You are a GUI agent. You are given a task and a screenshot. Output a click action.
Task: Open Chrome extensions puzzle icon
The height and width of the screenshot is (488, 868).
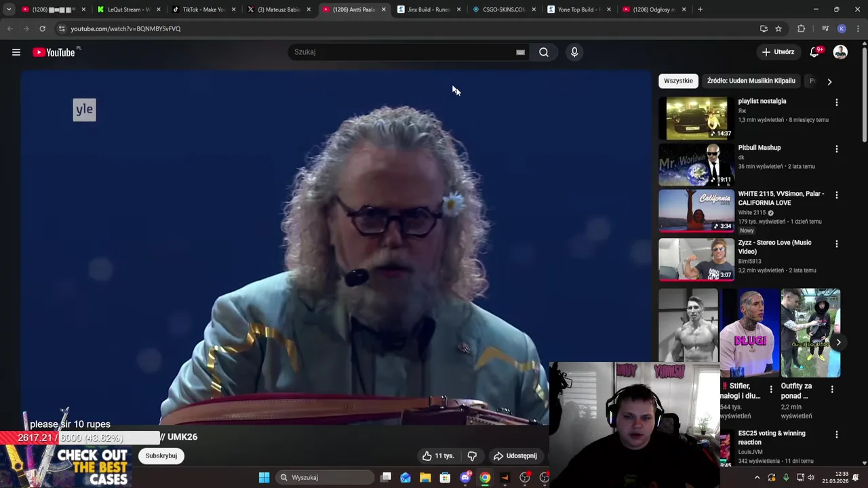click(801, 28)
